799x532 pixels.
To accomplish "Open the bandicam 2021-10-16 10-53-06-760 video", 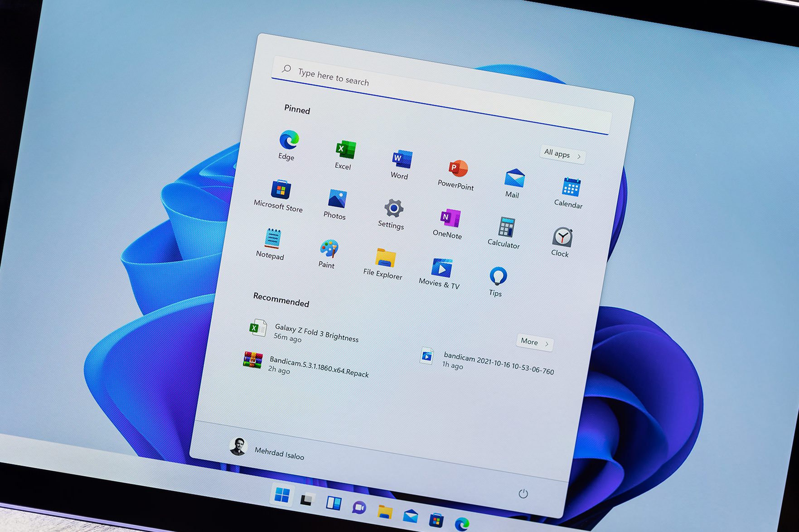I will (x=486, y=363).
